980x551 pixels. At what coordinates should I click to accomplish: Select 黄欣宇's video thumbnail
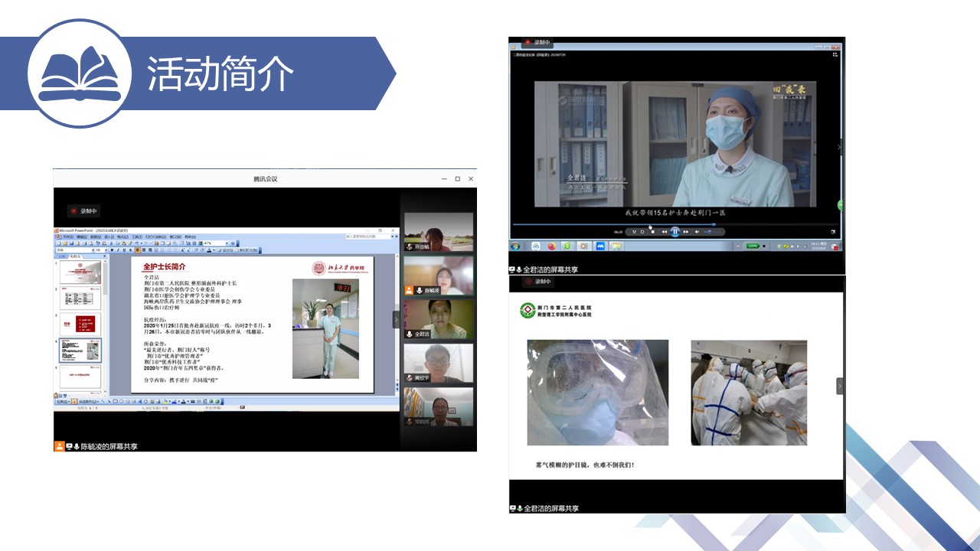click(439, 363)
